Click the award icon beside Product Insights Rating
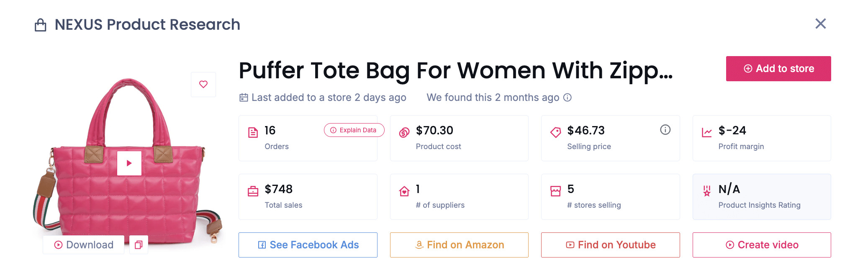Image resolution: width=868 pixels, height=268 pixels. click(706, 191)
